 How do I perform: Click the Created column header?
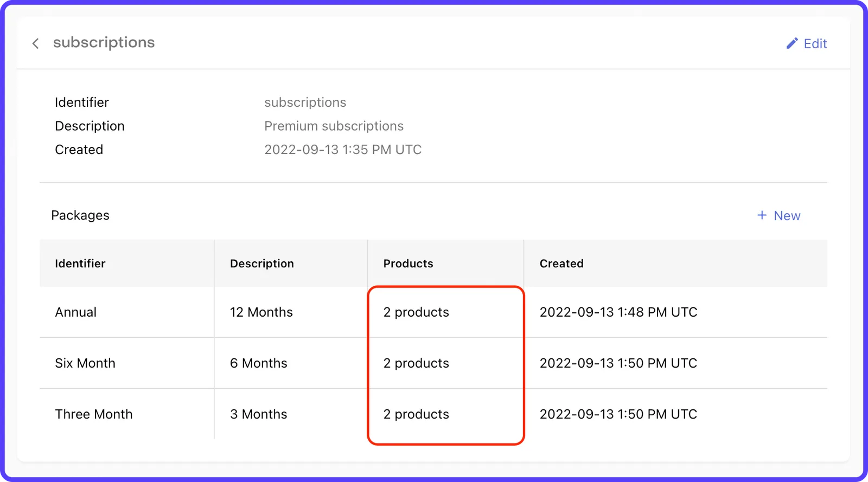(561, 264)
